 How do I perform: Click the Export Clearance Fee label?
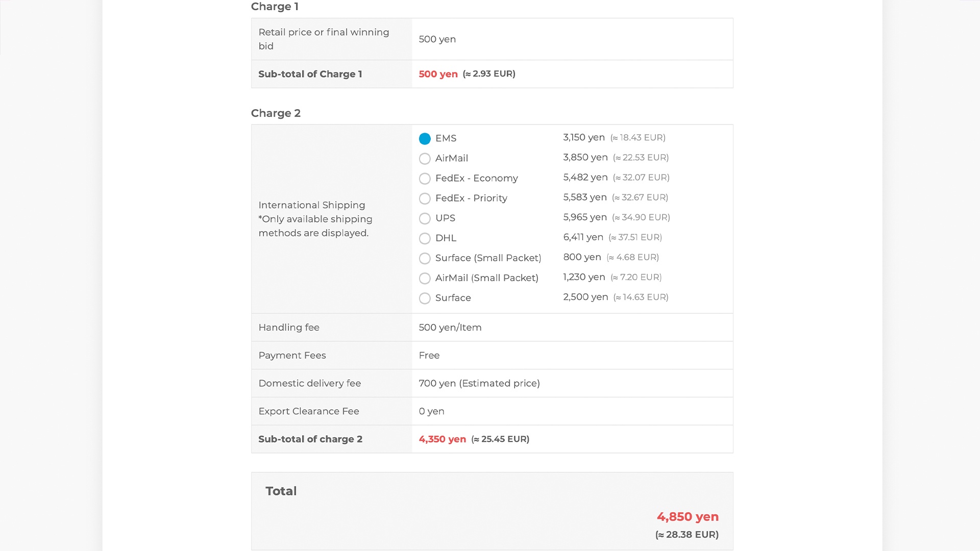[308, 411]
